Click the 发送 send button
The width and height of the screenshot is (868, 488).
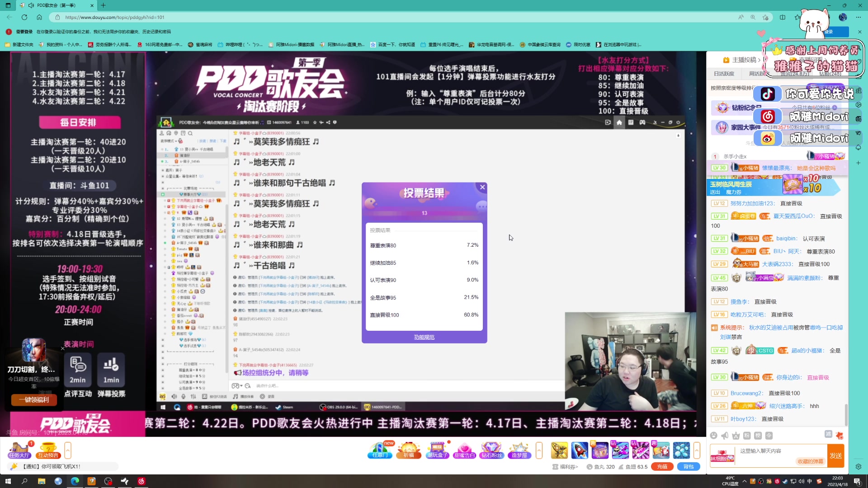836,455
